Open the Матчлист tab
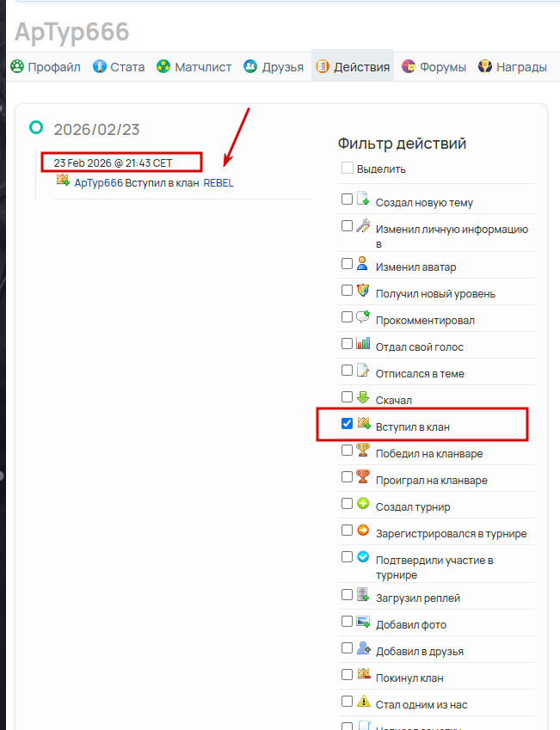560x730 pixels. [x=194, y=66]
